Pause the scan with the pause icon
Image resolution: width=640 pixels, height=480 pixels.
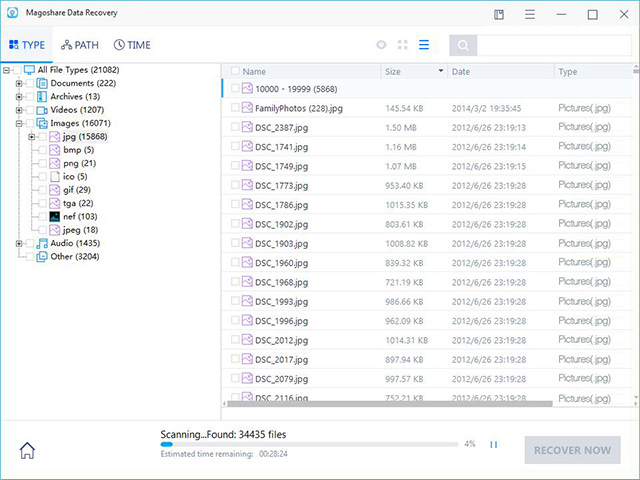click(493, 444)
